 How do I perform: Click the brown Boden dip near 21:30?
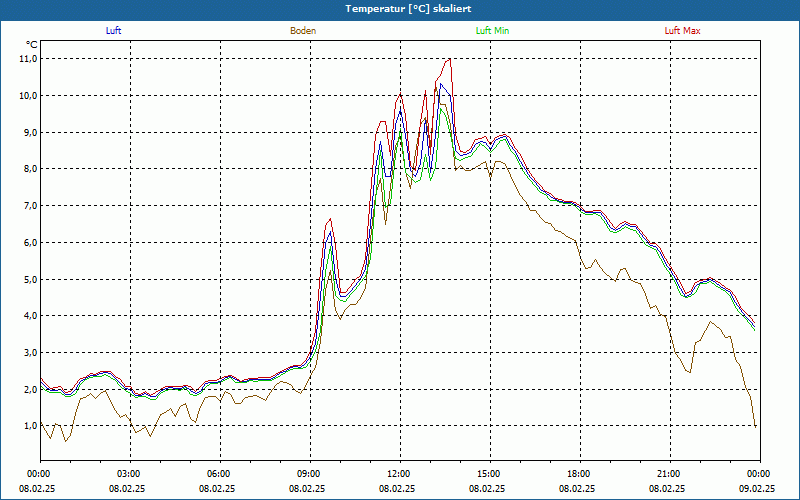click(x=689, y=372)
